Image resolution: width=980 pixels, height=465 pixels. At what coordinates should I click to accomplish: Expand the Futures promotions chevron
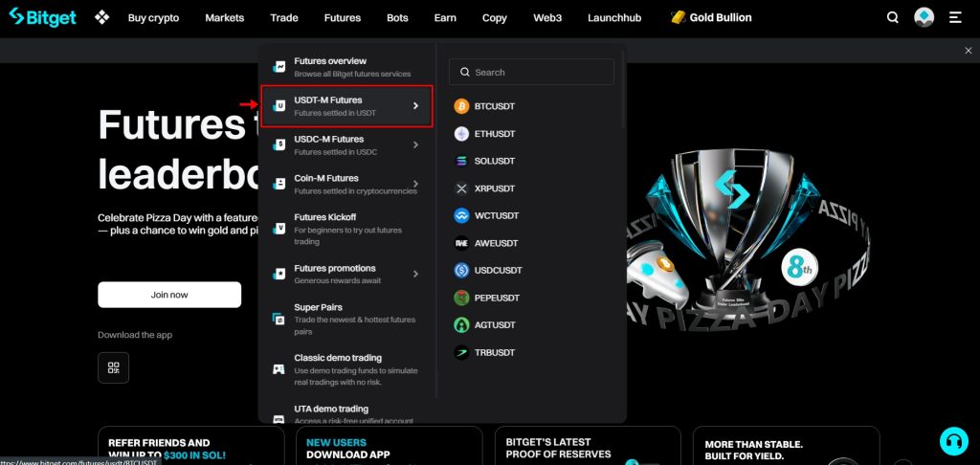(415, 274)
